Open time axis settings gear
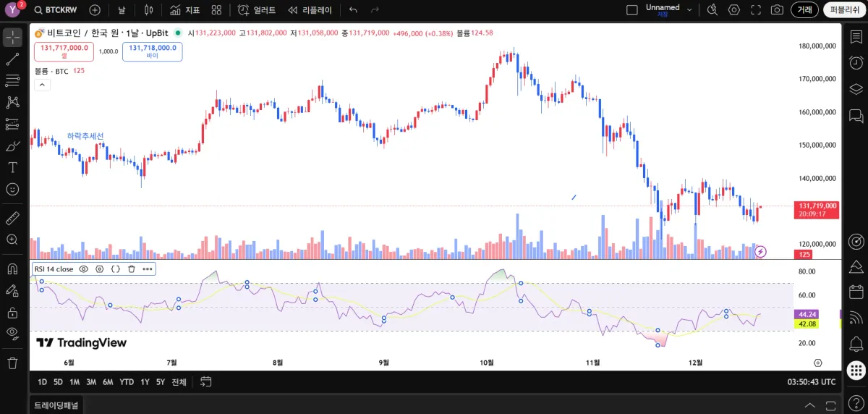The width and height of the screenshot is (868, 414). tap(818, 362)
